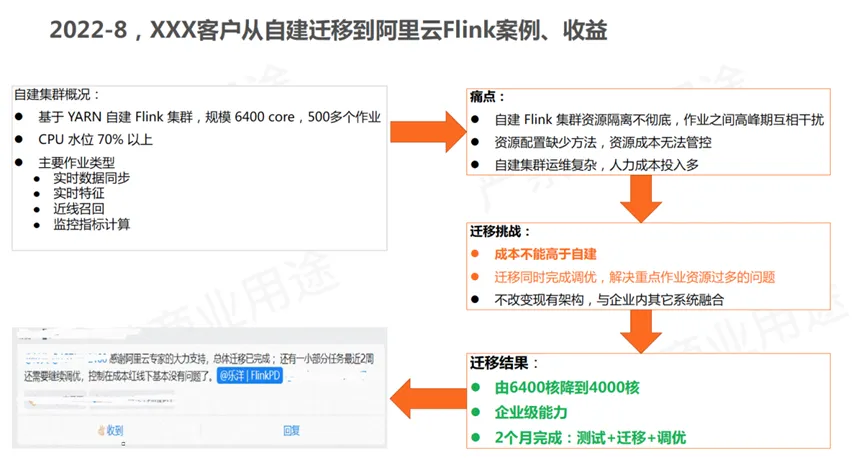Click the 监控指标计算 sub-bullet

pos(91,224)
